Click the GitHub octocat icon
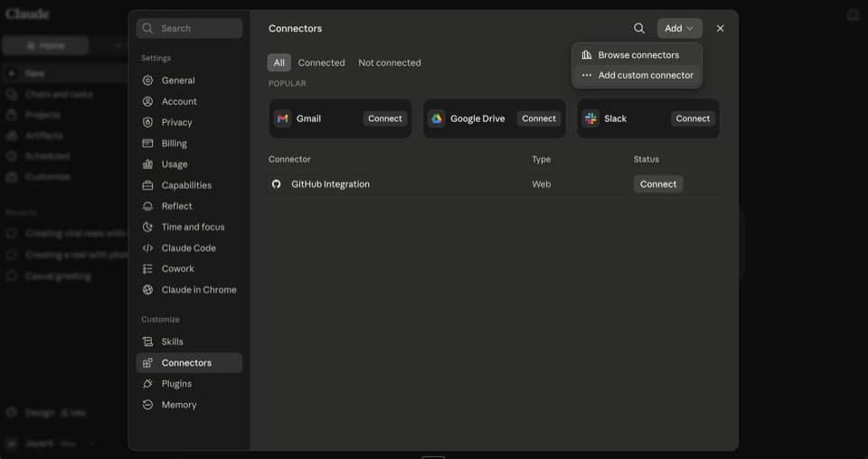 [x=277, y=184]
